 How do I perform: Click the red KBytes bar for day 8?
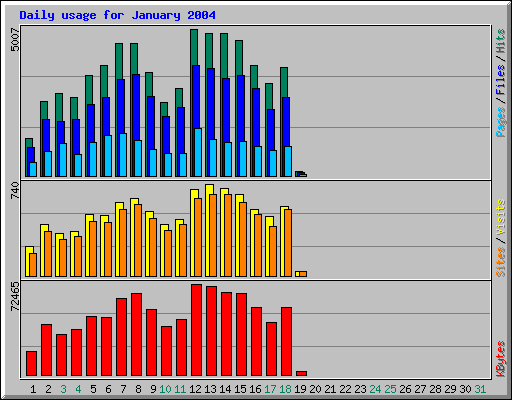click(136, 335)
